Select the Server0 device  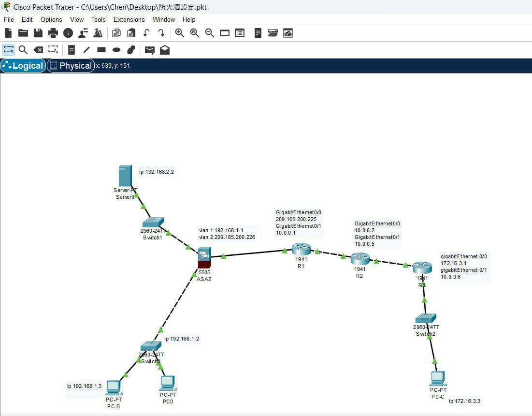coord(125,176)
